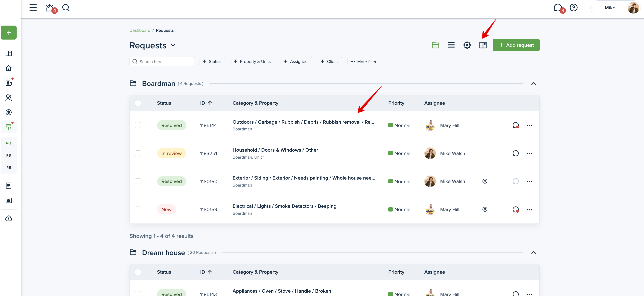
Task: Open comments on request 1183251
Action: click(515, 153)
